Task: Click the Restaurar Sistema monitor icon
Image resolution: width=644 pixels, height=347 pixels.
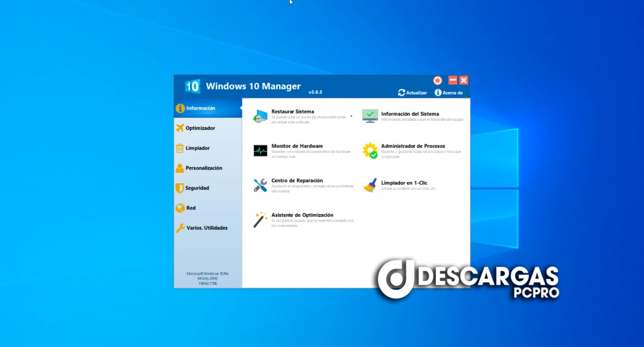Action: pyautogui.click(x=260, y=116)
